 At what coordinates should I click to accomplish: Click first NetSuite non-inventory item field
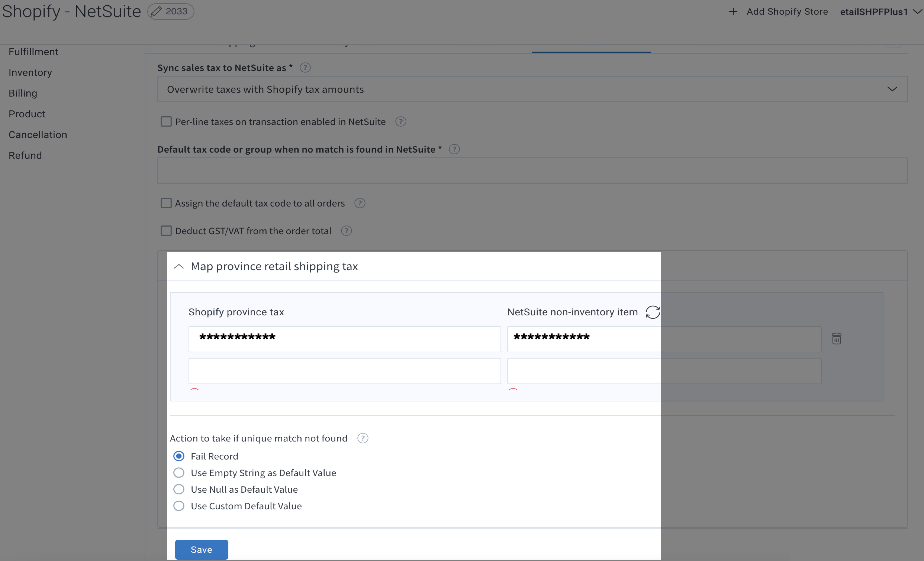coord(664,339)
